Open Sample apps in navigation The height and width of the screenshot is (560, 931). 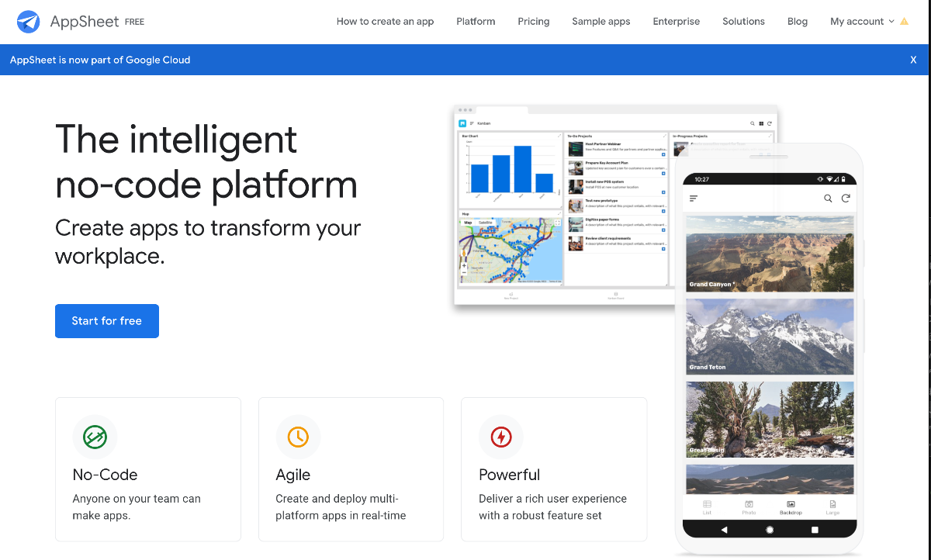pos(601,22)
